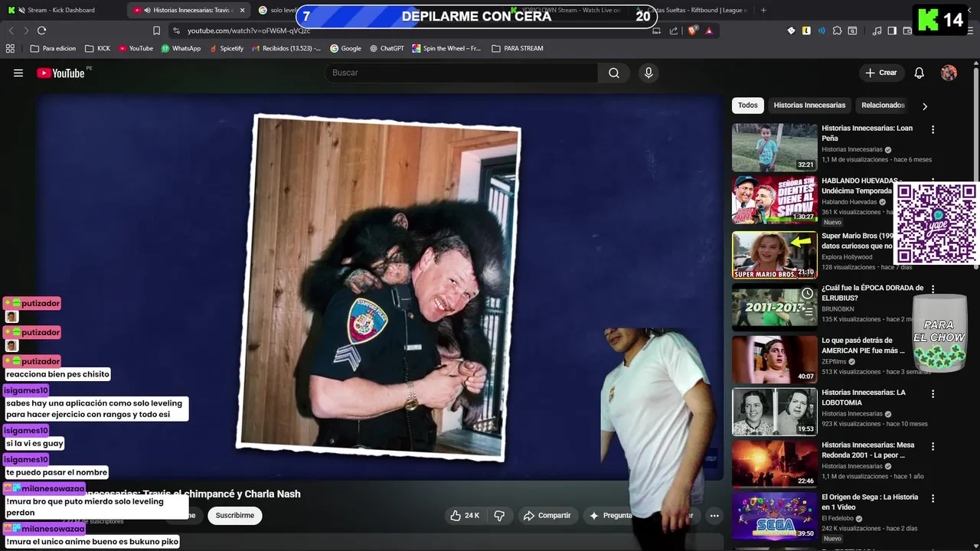Open YouTube notifications bell
Image resolution: width=980 pixels, height=551 pixels.
tap(920, 73)
